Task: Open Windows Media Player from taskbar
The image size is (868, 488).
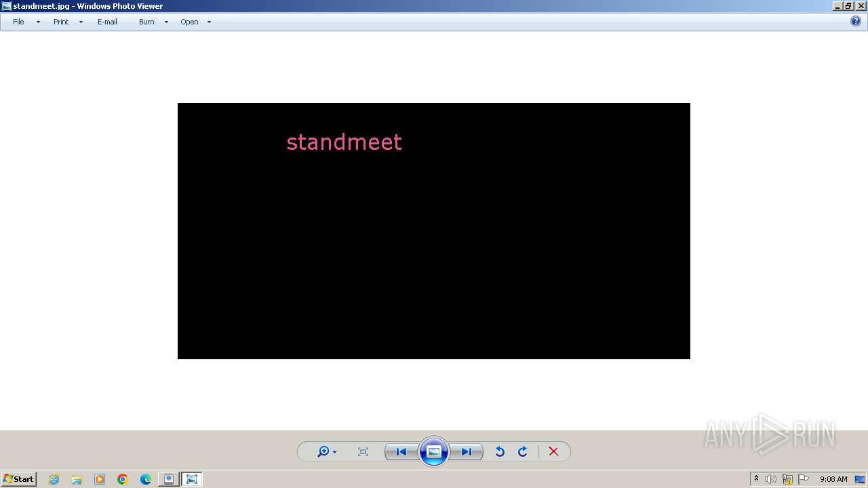Action: click(100, 479)
